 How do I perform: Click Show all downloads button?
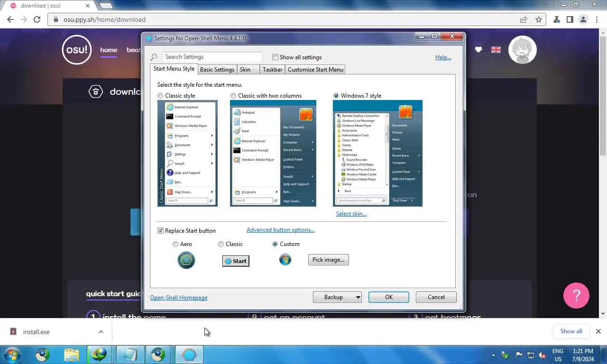click(571, 331)
